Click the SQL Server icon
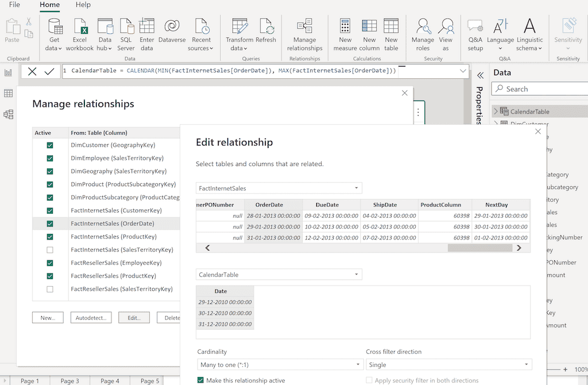The height and width of the screenshot is (385, 588). point(126,26)
